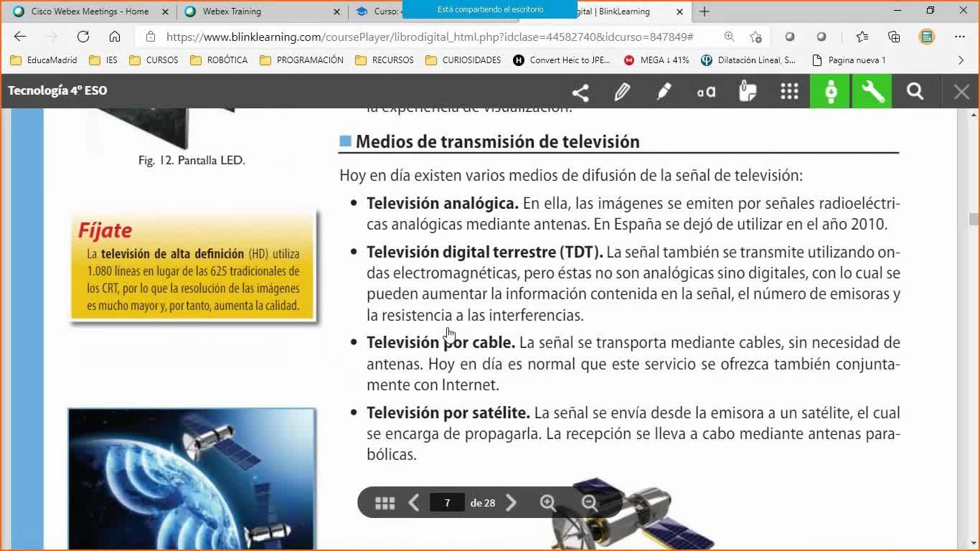Select the highlighter marker tool
This screenshot has height=551, width=980.
(x=664, y=92)
